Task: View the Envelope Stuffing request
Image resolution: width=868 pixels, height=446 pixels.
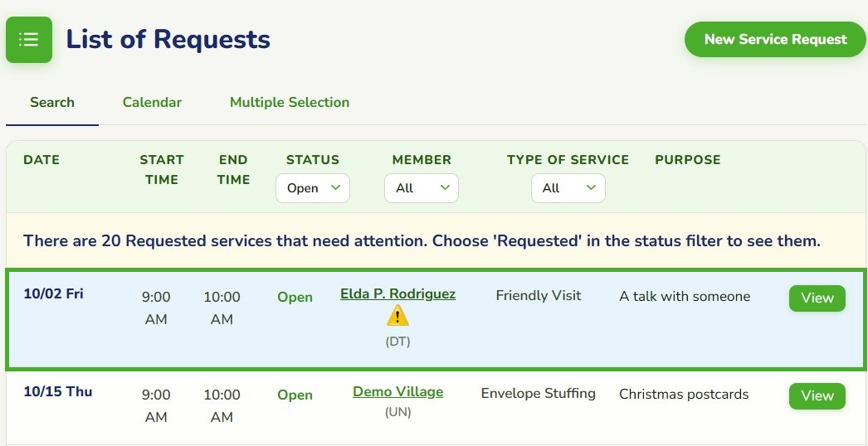Action: click(817, 396)
